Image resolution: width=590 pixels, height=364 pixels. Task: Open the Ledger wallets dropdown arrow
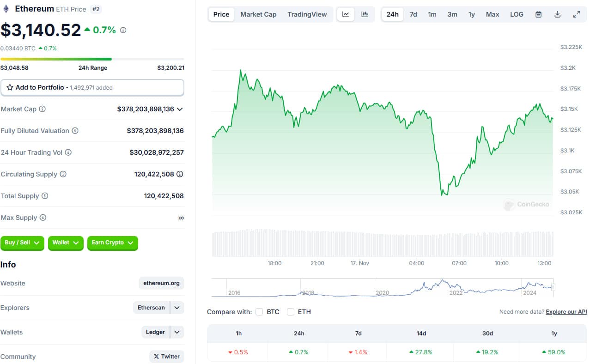(x=177, y=332)
